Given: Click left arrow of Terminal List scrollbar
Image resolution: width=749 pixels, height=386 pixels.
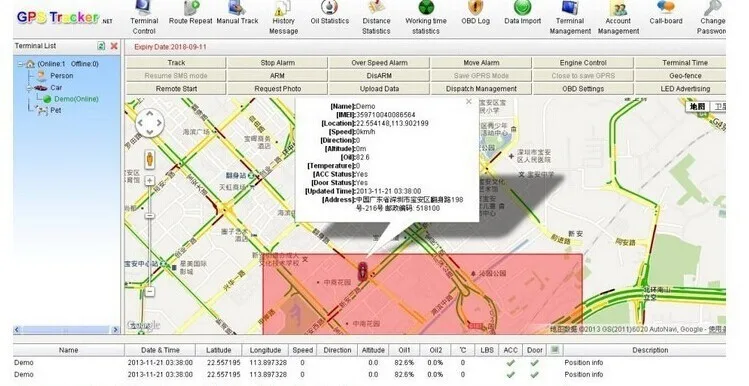Looking at the screenshot, I should click(x=17, y=330).
